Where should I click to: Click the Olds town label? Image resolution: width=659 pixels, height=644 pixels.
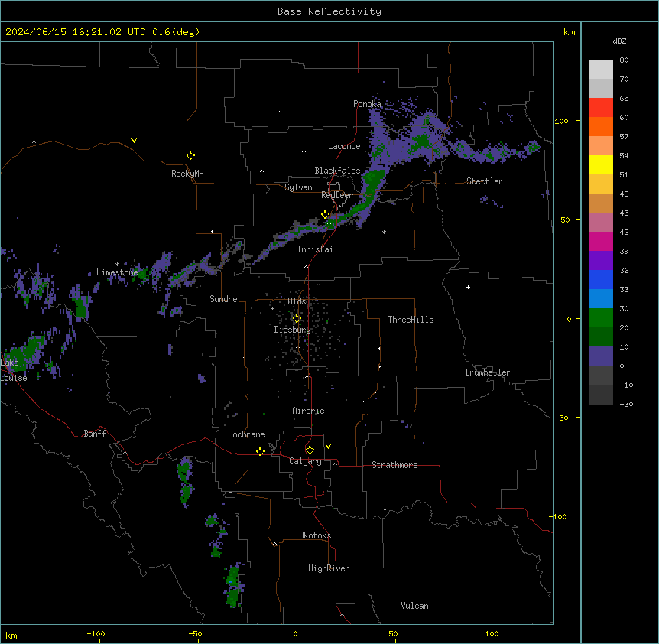[x=297, y=301]
